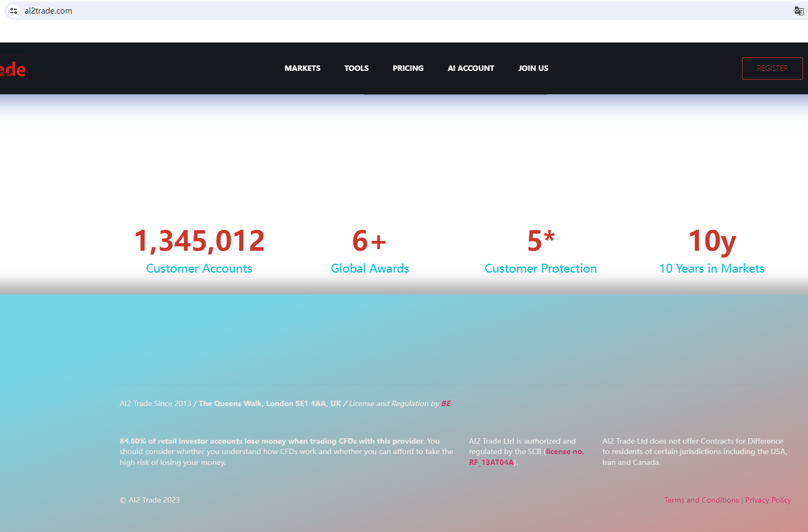
Task: Click the © AI2 Trade 2023 copyright
Action: pyautogui.click(x=150, y=500)
